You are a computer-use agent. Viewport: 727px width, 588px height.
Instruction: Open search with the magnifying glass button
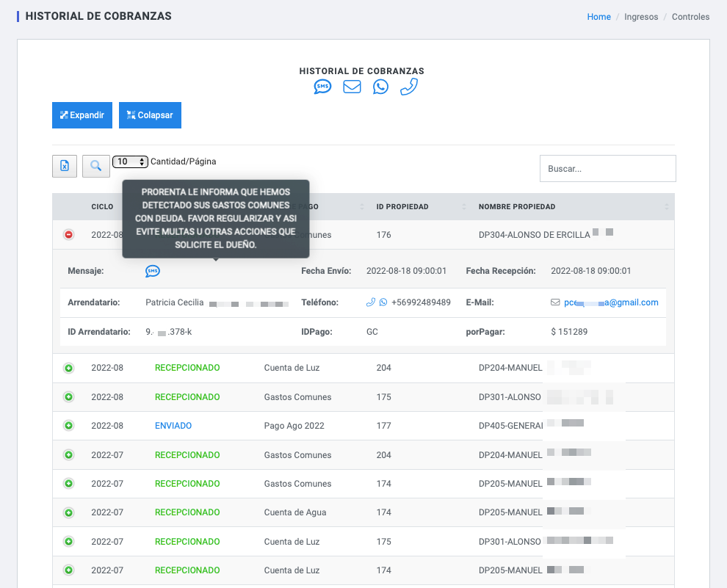[96, 166]
